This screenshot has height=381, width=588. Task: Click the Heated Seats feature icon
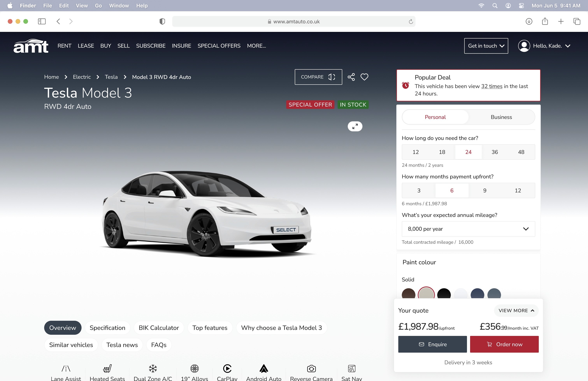(x=107, y=369)
